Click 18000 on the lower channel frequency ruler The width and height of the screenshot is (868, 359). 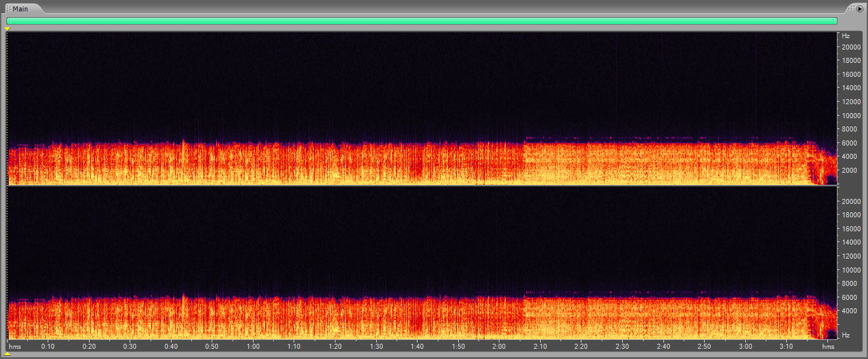[x=851, y=215]
